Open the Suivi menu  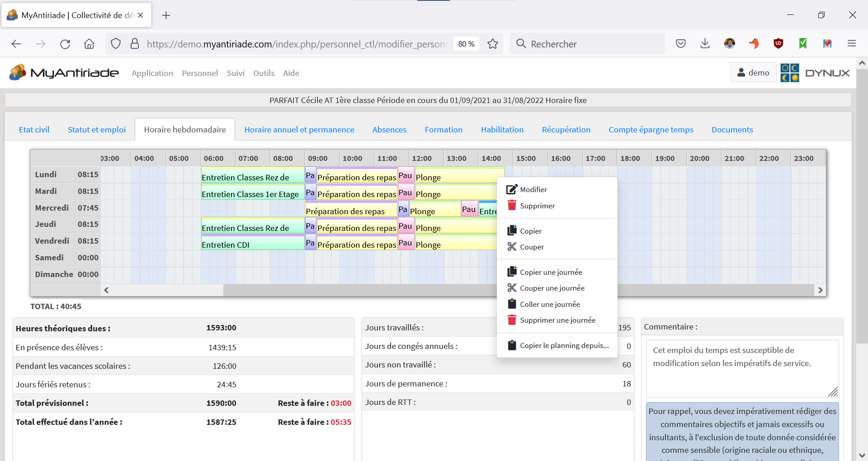pyautogui.click(x=236, y=73)
